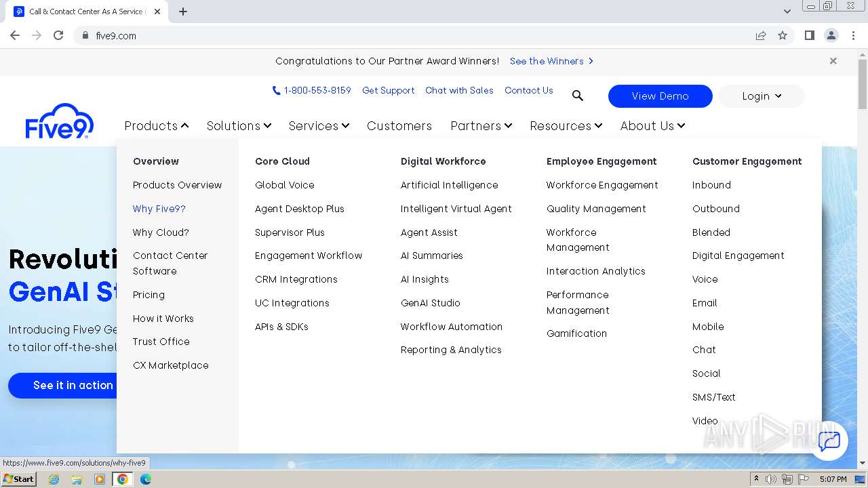Viewport: 868px width, 488px height.
Task: Open GenAI Studio menu item
Action: (x=431, y=303)
